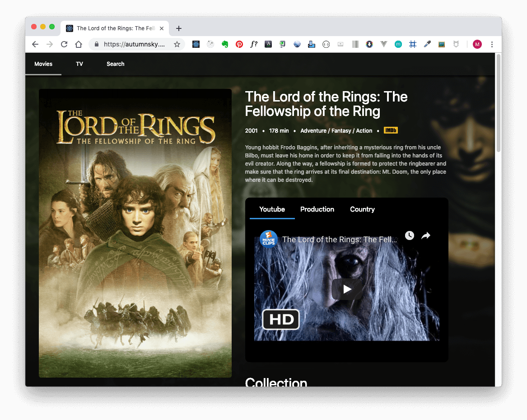Click the IMDb badge
This screenshot has height=420, width=527.
[391, 130]
